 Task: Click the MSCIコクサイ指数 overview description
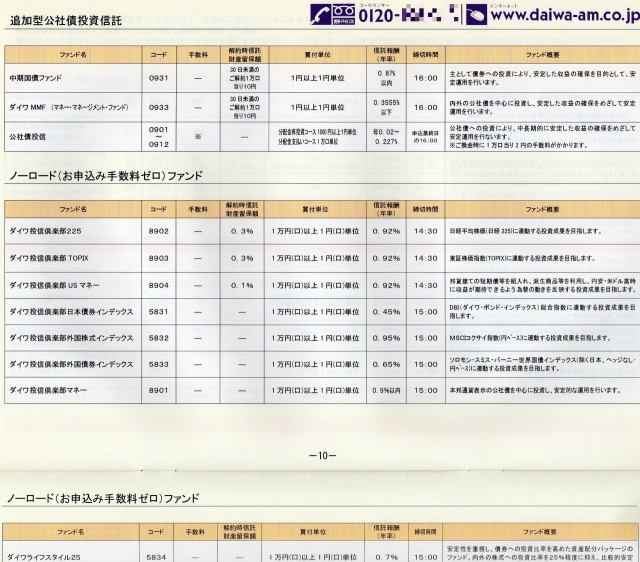(x=530, y=338)
